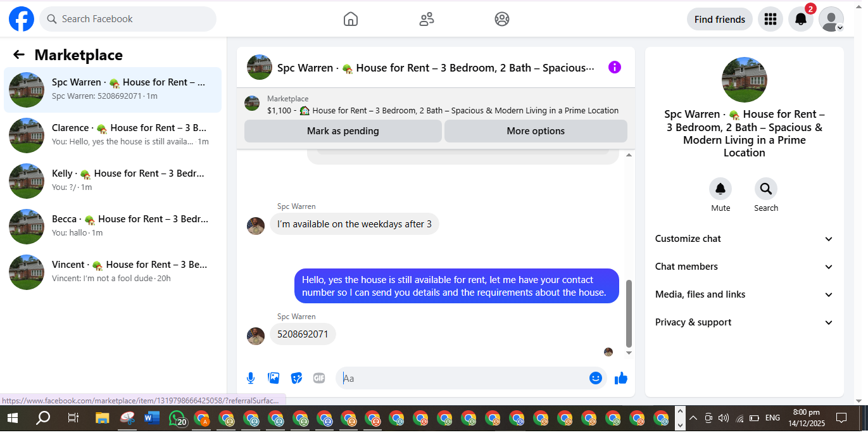Focus the Search Facebook field
Viewport: 868px width, 435px height.
128,19
